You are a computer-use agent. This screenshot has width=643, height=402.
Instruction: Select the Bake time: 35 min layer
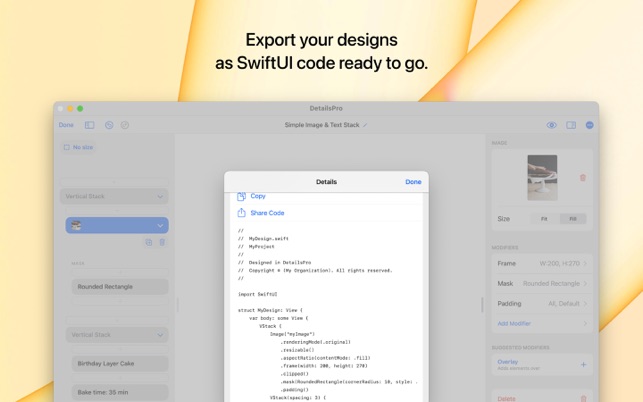pyautogui.click(x=120, y=392)
